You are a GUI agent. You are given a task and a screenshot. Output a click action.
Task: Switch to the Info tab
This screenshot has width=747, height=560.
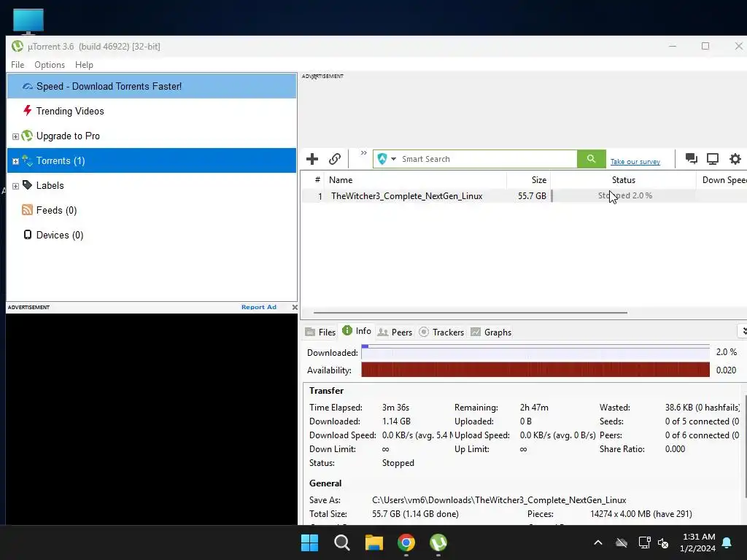357,331
